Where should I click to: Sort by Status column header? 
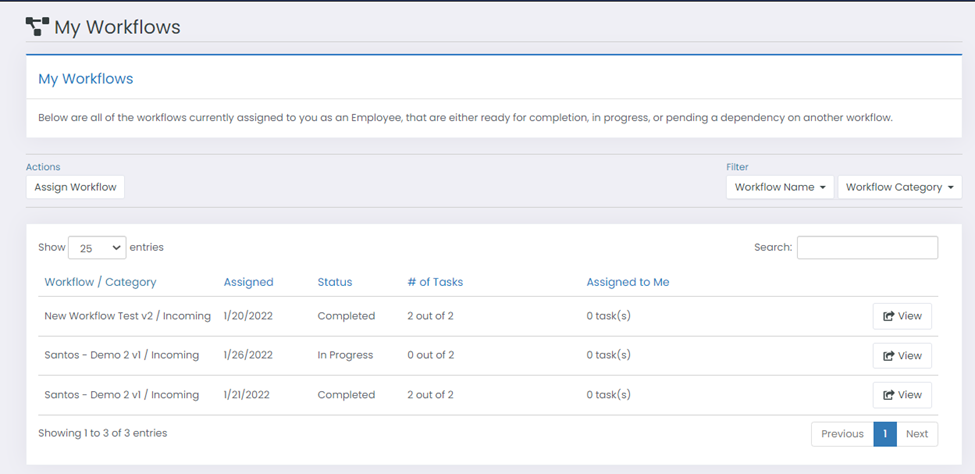coord(335,282)
